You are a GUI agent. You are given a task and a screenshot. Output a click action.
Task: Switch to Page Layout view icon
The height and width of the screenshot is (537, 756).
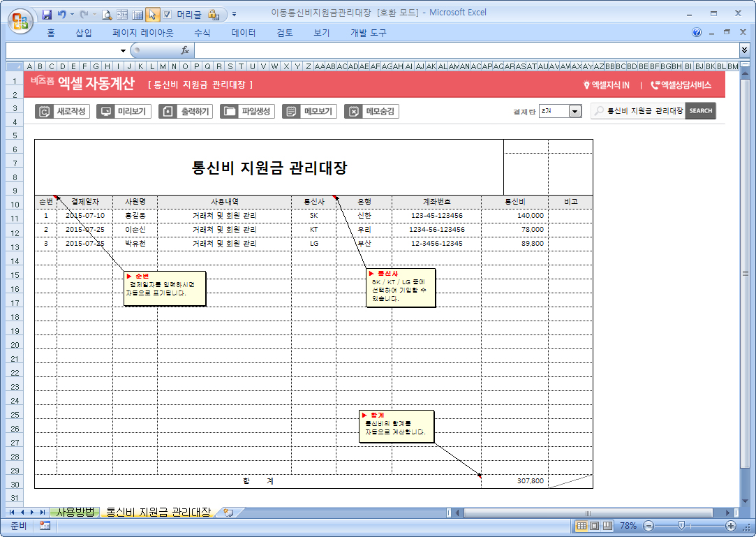pyautogui.click(x=595, y=525)
